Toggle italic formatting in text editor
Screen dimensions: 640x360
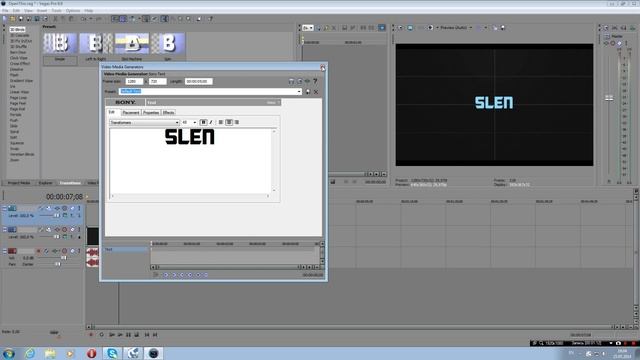coord(211,122)
